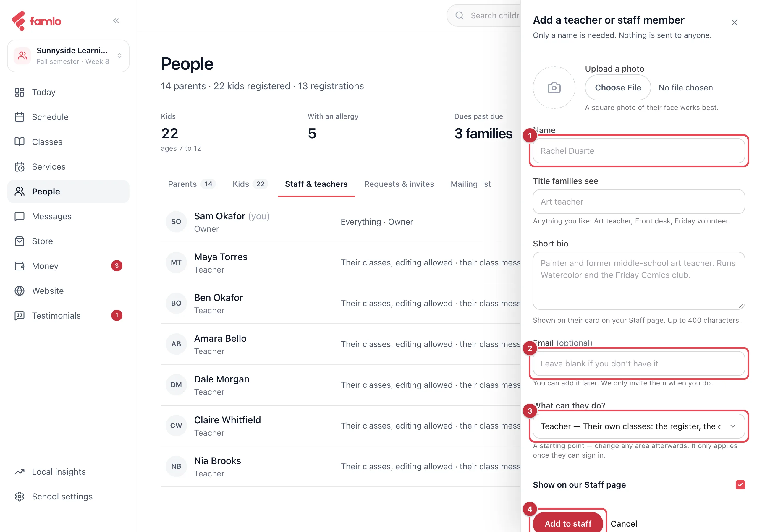The width and height of the screenshot is (757, 532).
Task: Click the search magnifier icon
Action: 459,15
